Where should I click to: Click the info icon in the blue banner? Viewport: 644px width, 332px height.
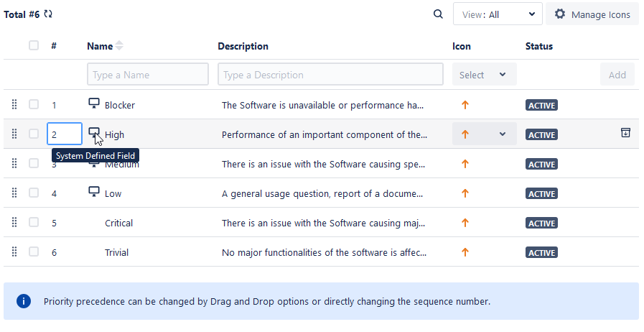coord(24,301)
